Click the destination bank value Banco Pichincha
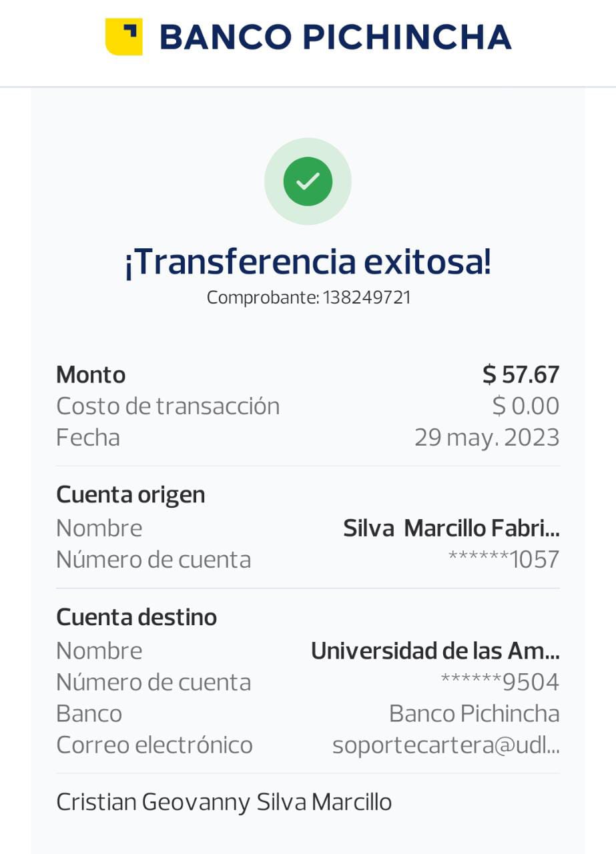Image resolution: width=616 pixels, height=854 pixels. pyautogui.click(x=474, y=714)
